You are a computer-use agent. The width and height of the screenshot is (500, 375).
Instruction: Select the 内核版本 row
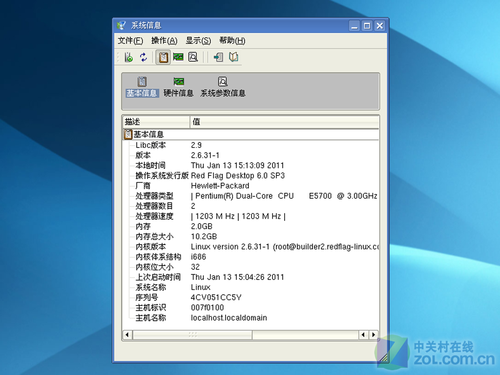click(251, 247)
